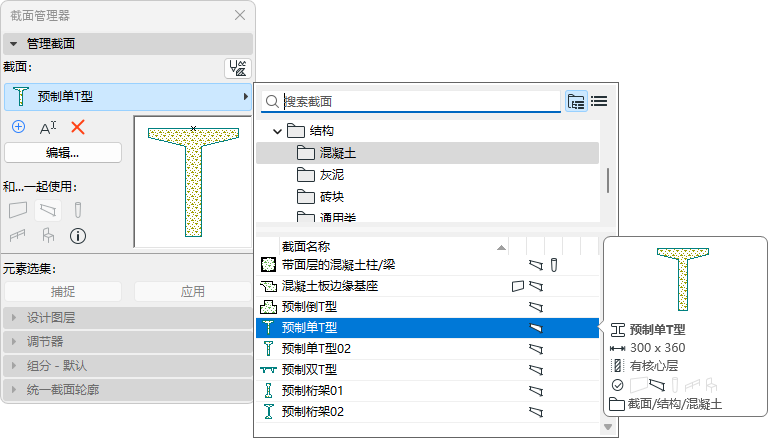Click column icon in 带面层的混凝土柱/梁 row
Screen dimensions: 768x438
pyautogui.click(x=554, y=265)
